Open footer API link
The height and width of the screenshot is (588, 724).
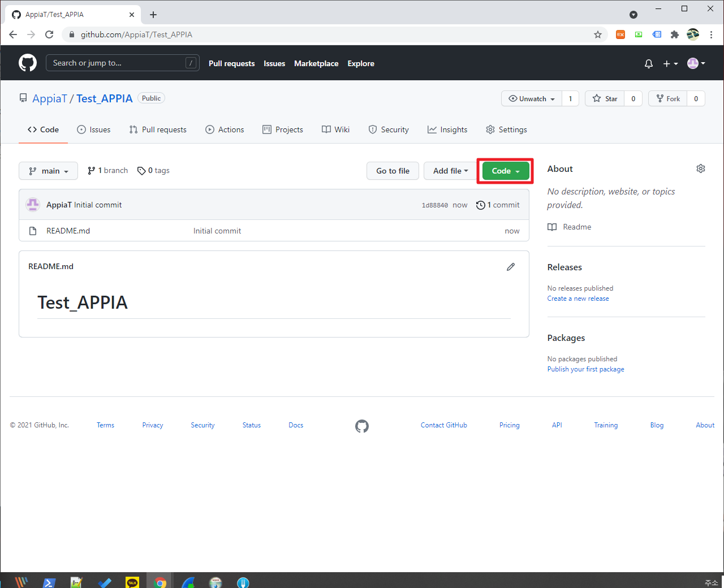[x=557, y=425]
